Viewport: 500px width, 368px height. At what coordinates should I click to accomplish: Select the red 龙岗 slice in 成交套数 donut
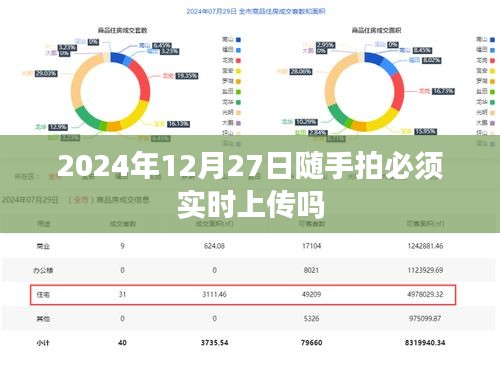click(142, 78)
